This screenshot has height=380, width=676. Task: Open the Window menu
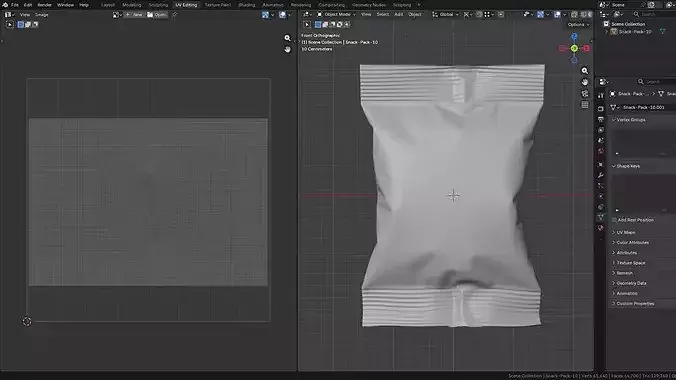click(x=66, y=5)
